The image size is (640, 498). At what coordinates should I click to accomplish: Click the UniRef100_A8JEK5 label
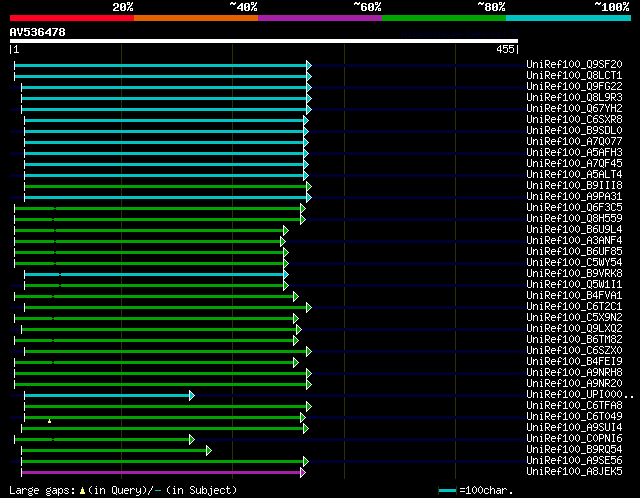(574, 471)
